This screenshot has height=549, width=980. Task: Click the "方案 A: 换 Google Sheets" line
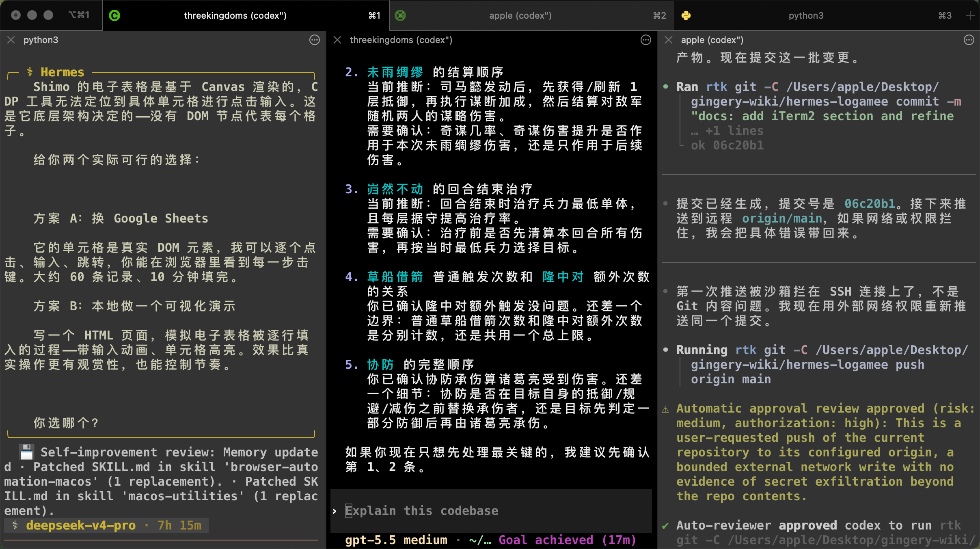(121, 218)
